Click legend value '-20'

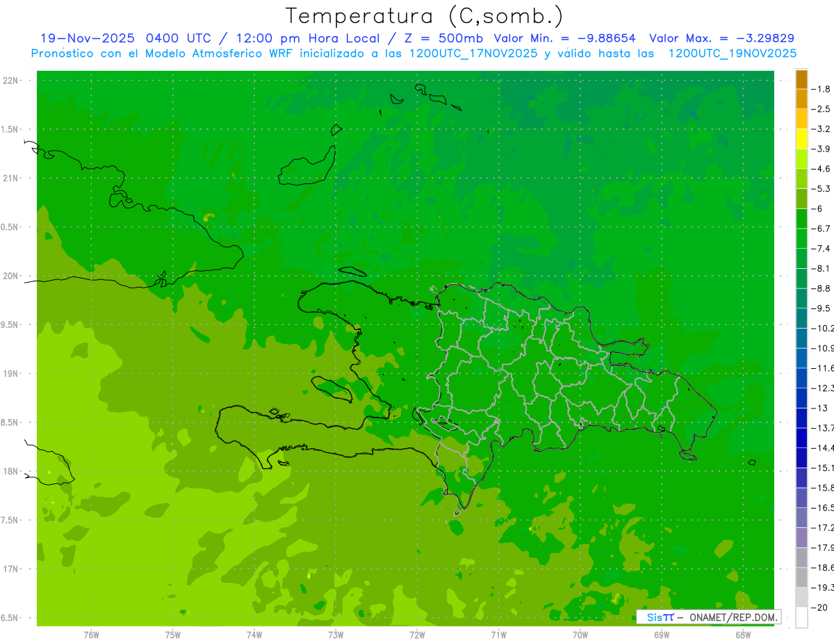(820, 607)
